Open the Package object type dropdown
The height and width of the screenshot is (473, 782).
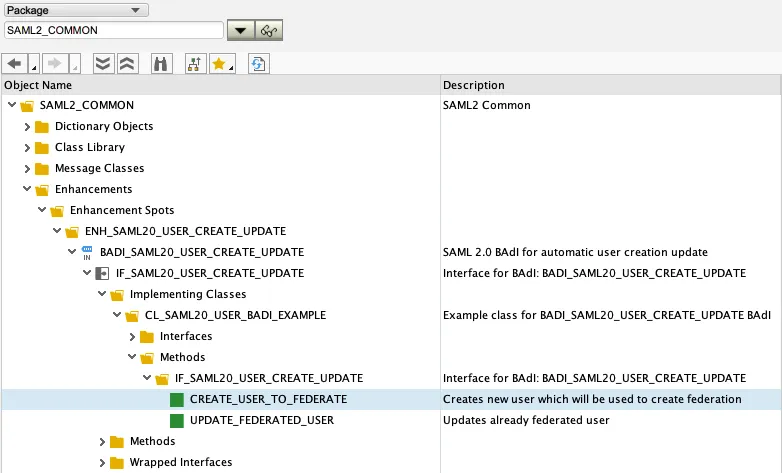[76, 10]
